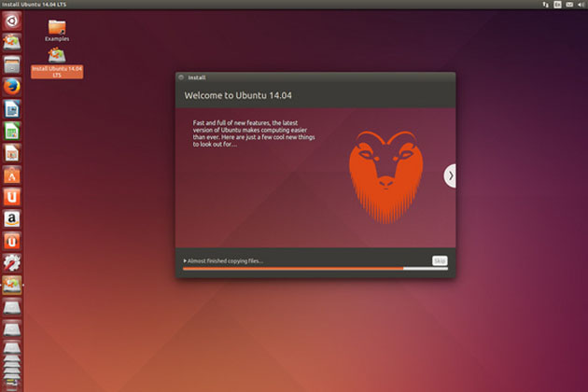Screen dimensions: 588x392
Task: Close the Install window
Action: [x=181, y=77]
